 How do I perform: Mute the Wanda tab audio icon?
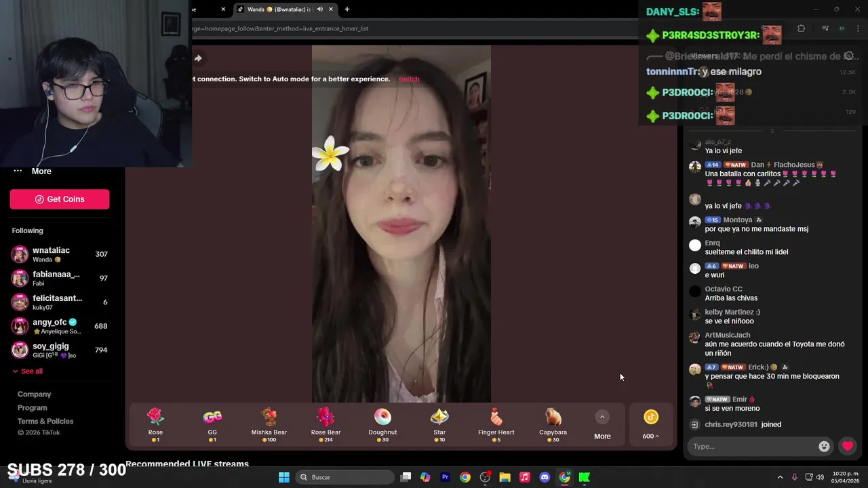[x=320, y=9]
